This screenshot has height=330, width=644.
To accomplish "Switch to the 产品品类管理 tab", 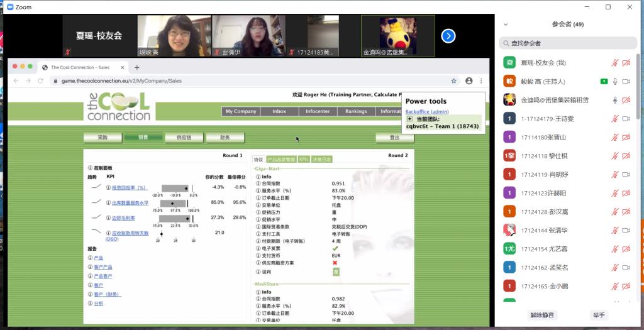I will [280, 159].
